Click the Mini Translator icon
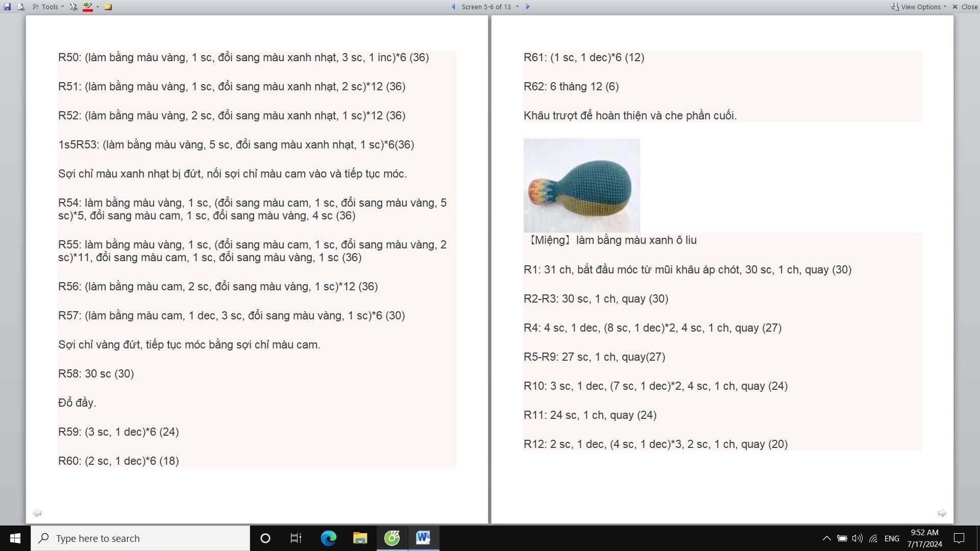 (73, 7)
